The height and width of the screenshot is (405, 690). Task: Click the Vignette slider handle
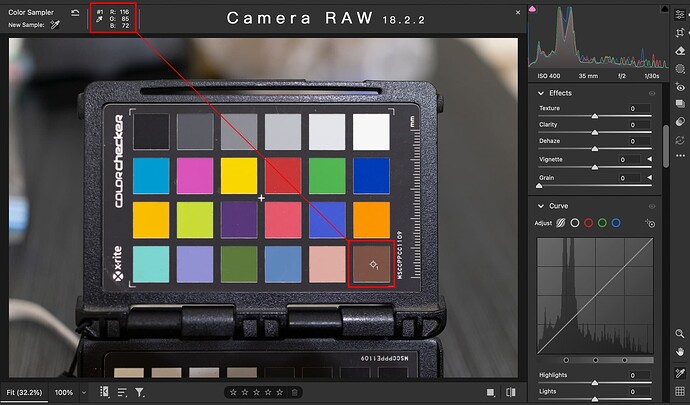595,167
